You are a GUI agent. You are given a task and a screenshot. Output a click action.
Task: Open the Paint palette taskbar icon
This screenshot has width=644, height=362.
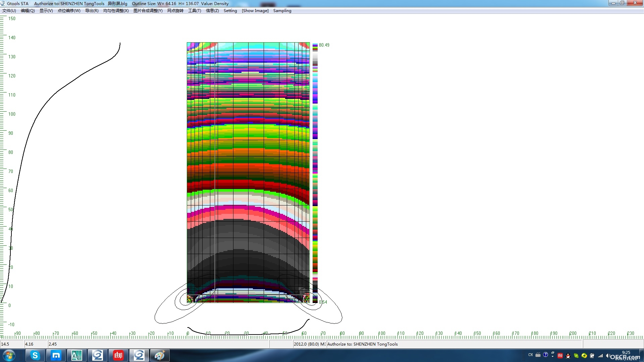click(160, 355)
